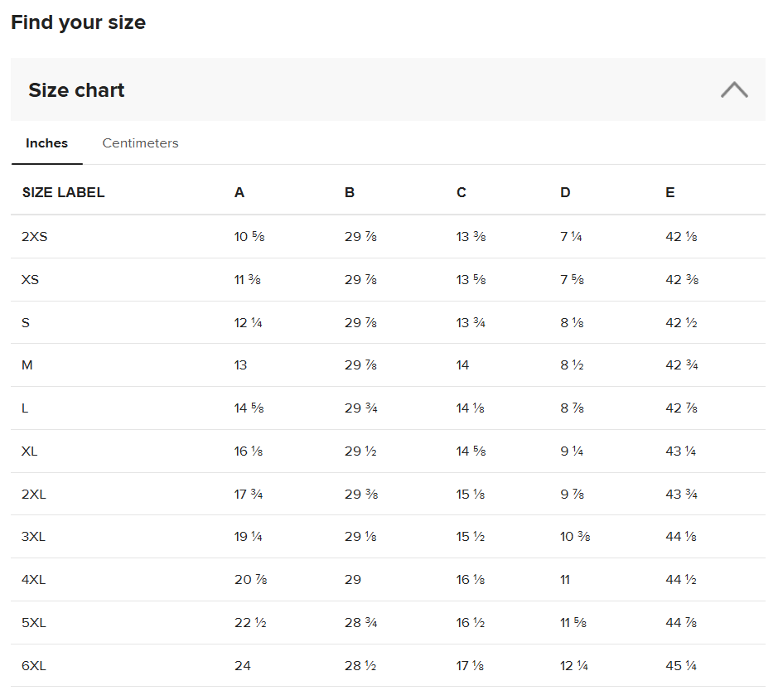The image size is (778, 700).
Task: Select the XS size row label
Action: pos(31,280)
